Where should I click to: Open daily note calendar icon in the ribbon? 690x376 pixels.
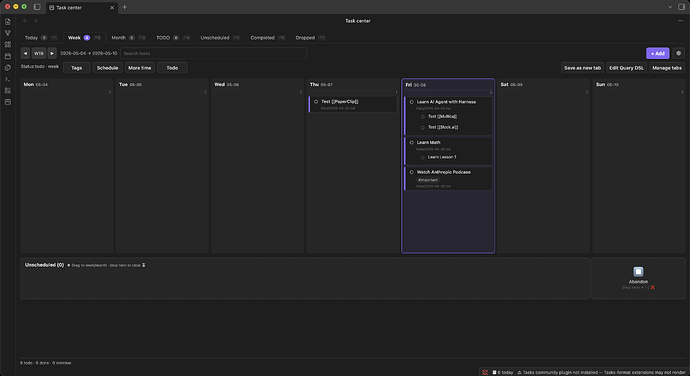pyautogui.click(x=7, y=56)
